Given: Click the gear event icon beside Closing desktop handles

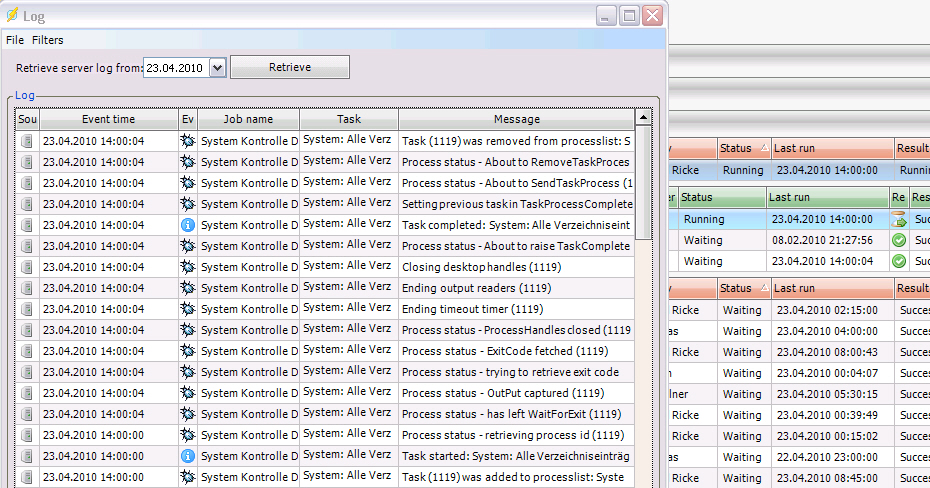Looking at the screenshot, I should click(x=187, y=267).
